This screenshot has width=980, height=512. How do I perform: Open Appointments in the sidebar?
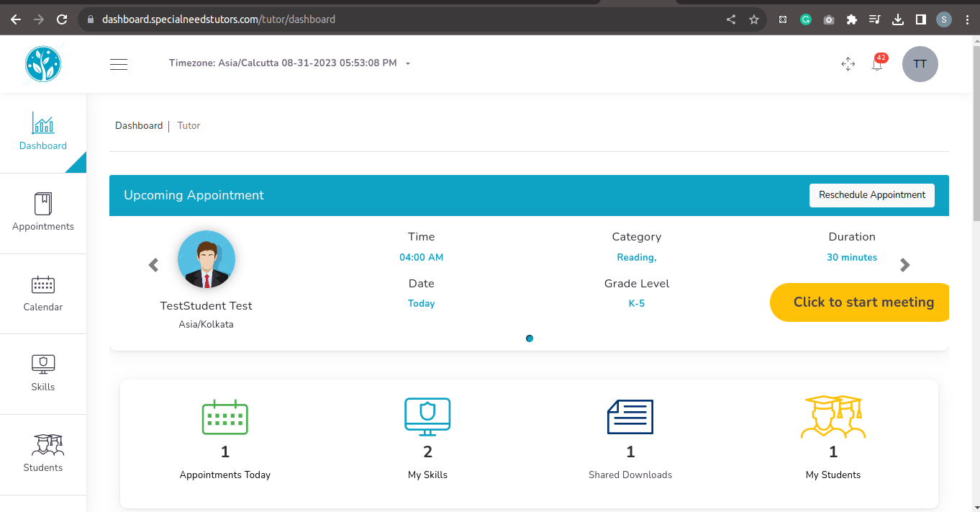pos(43,212)
